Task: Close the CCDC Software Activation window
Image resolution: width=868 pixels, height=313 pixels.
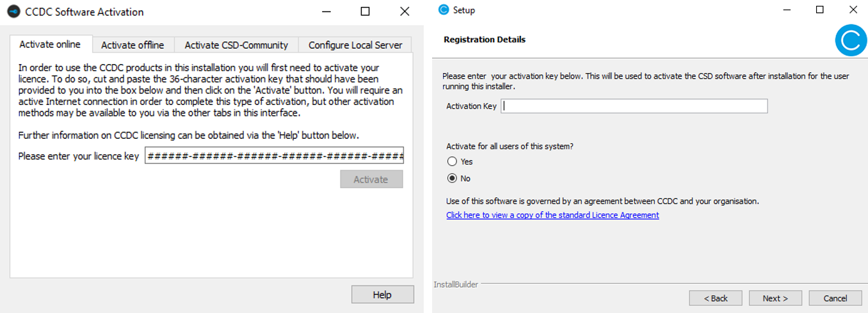Action: (x=404, y=12)
